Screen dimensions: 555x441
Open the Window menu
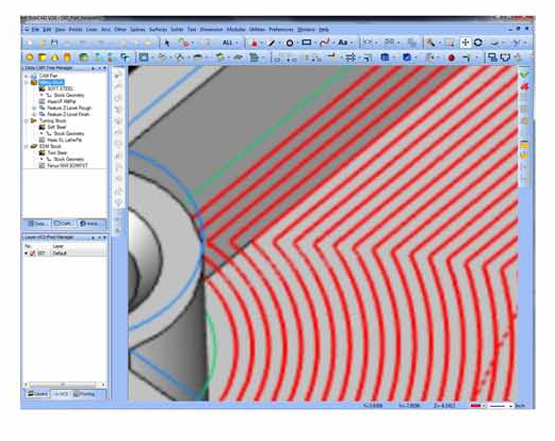click(x=306, y=30)
